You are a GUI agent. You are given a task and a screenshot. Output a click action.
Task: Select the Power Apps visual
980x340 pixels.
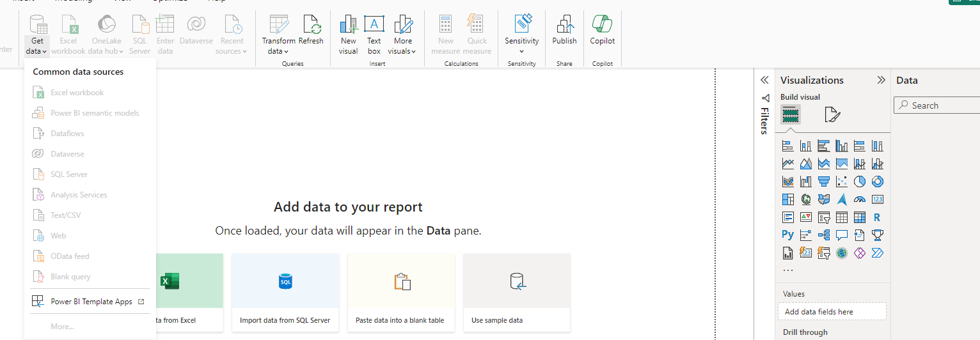860,253
